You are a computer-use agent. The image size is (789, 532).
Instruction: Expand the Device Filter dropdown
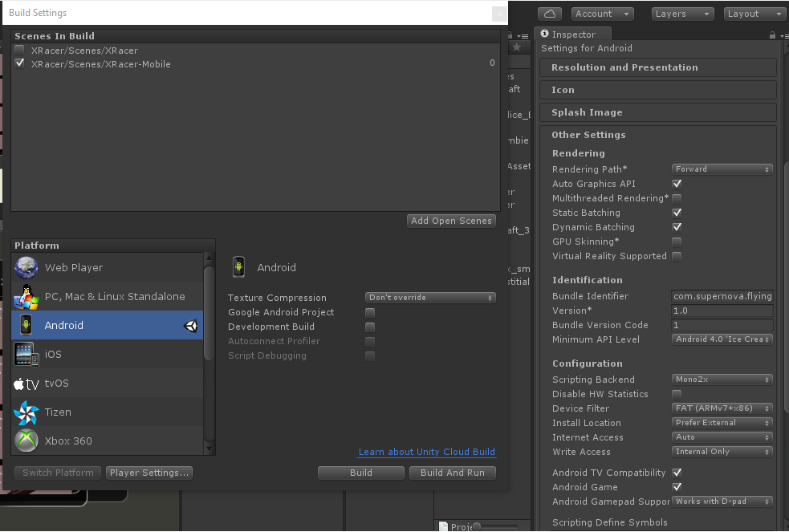[722, 408]
